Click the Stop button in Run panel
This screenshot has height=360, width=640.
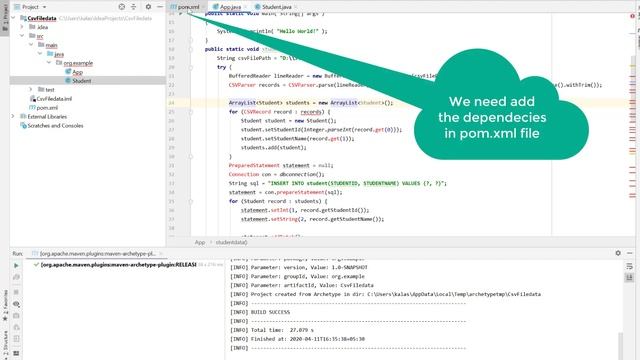16,292
